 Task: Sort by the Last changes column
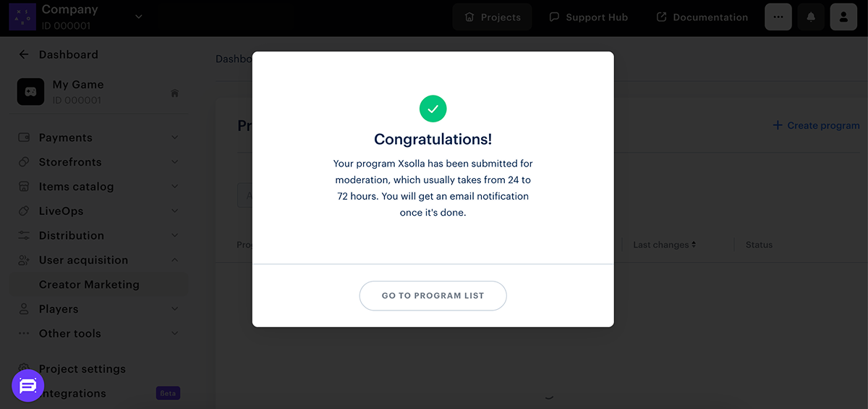(x=664, y=245)
